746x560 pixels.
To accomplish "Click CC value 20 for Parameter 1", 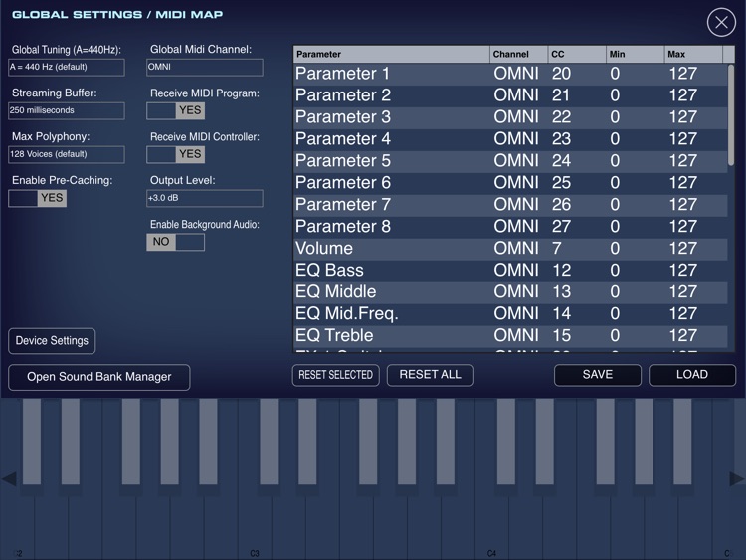I will (x=561, y=74).
